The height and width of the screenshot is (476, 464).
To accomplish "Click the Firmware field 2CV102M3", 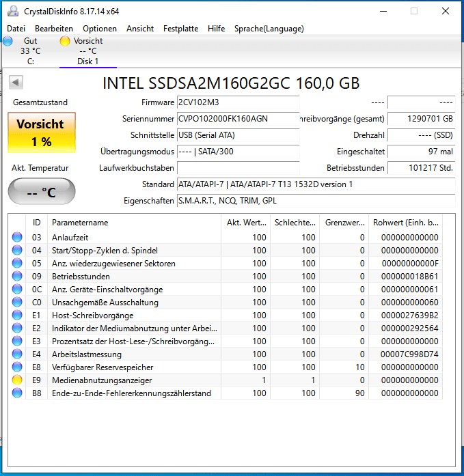I will point(238,102).
